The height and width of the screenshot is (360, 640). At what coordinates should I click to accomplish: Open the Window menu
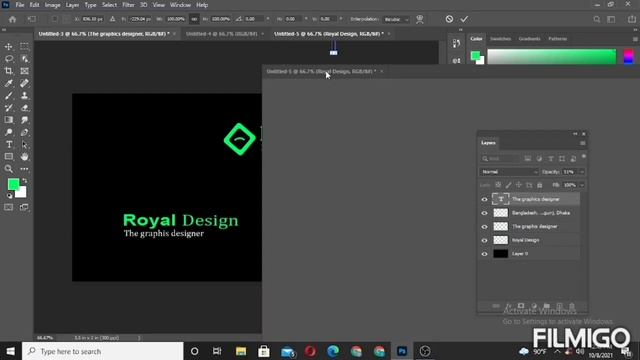coord(180,5)
